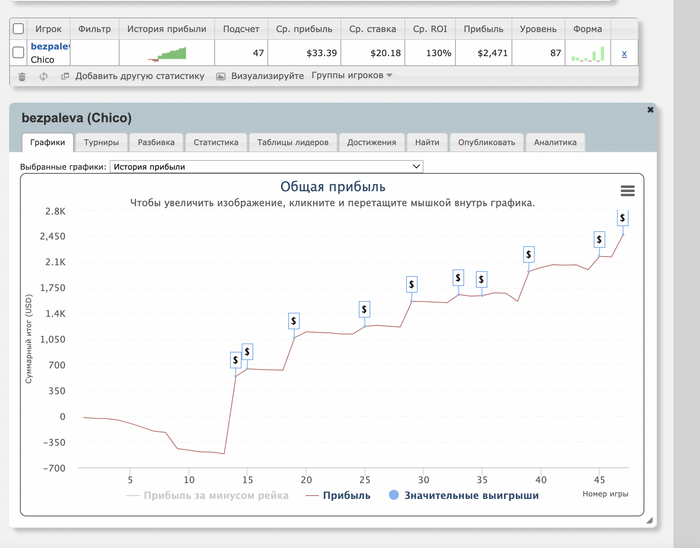Sort by the История прибыли column header
This screenshot has width=700, height=548.
[167, 29]
